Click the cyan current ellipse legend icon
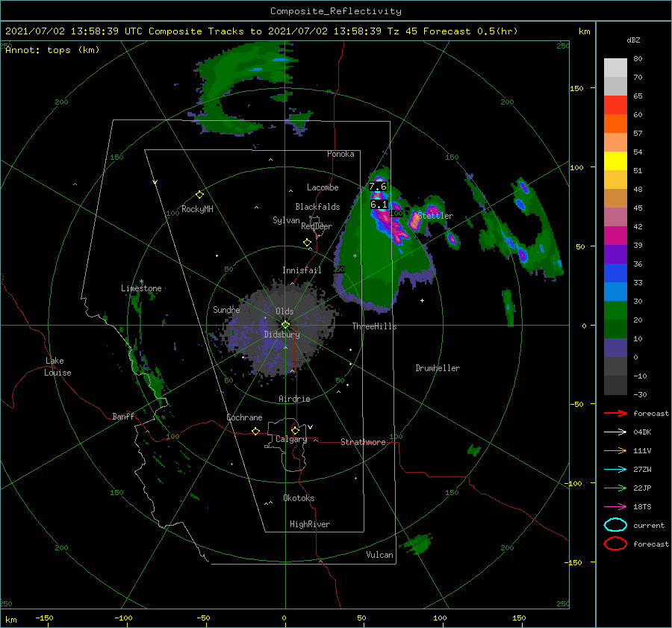Image resolution: width=672 pixels, height=628 pixels. click(x=615, y=525)
